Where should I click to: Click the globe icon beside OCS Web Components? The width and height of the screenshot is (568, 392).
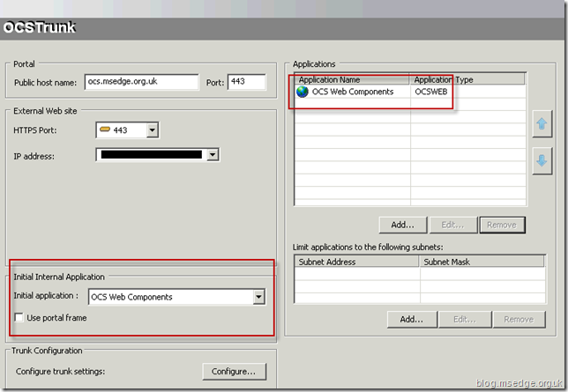(x=303, y=92)
